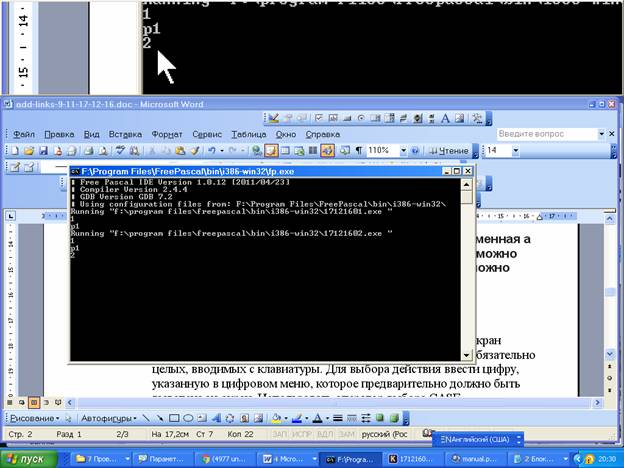Click the New document icon in Word toolbar
The width and height of the screenshot is (624, 468).
(x=15, y=151)
